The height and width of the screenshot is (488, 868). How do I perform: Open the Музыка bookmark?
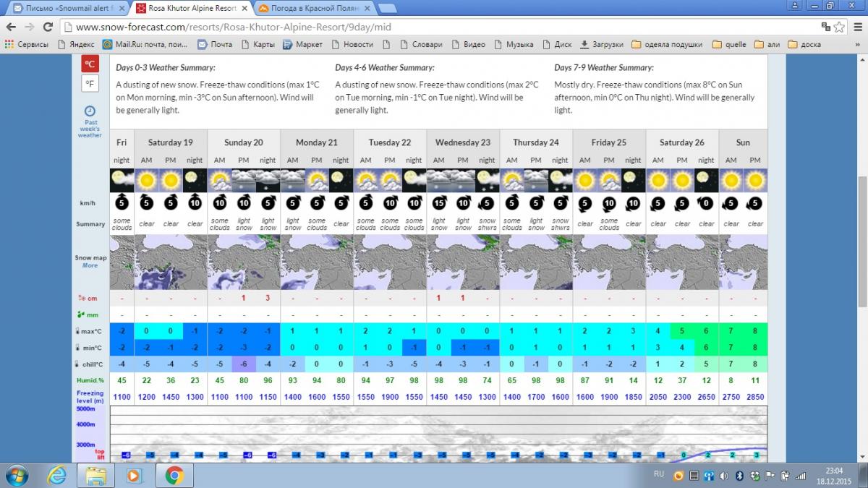click(513, 44)
